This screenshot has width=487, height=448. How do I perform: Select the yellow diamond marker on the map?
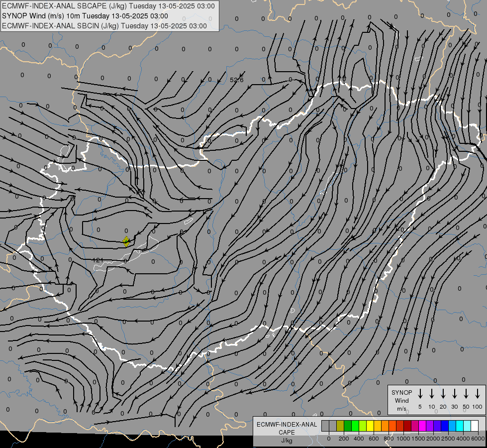[x=126, y=241]
